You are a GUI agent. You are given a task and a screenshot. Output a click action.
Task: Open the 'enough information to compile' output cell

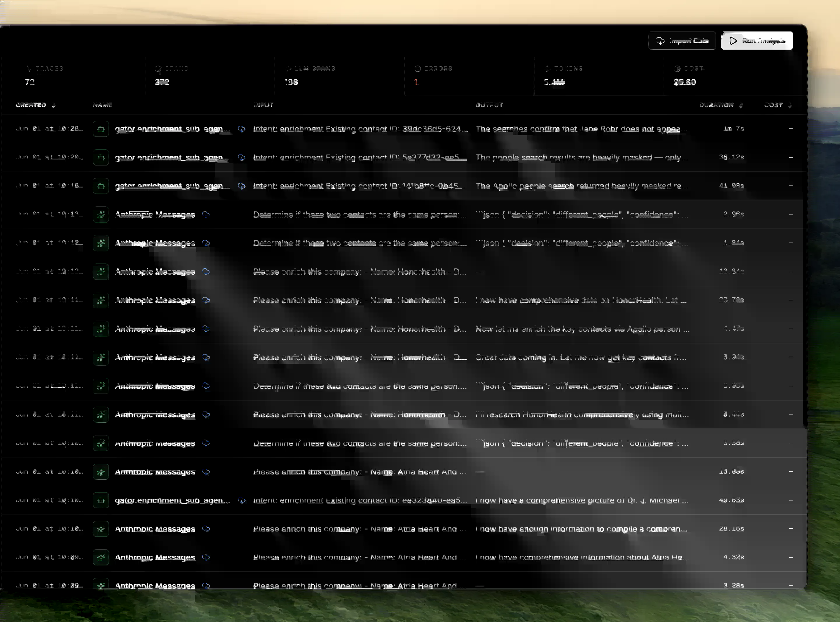click(x=581, y=529)
